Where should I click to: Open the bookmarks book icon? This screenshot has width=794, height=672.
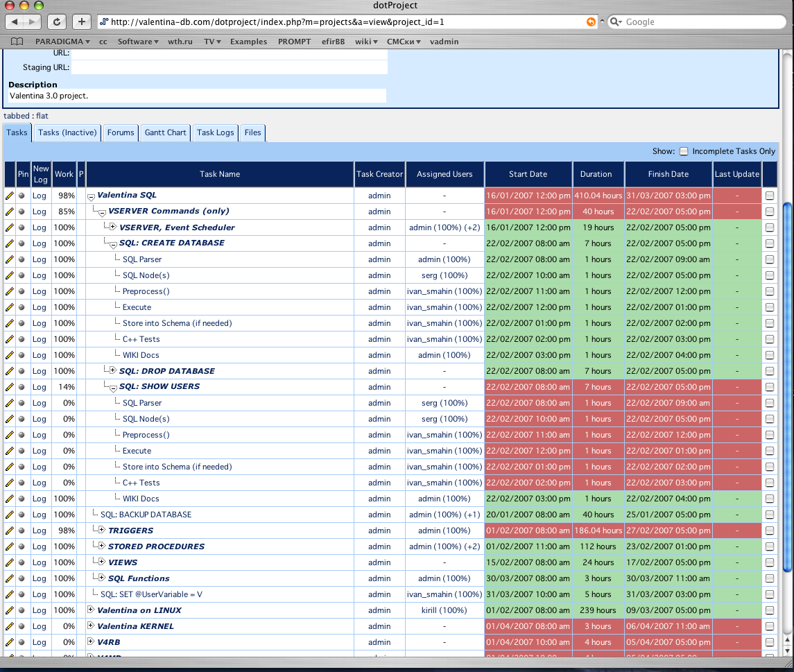17,42
